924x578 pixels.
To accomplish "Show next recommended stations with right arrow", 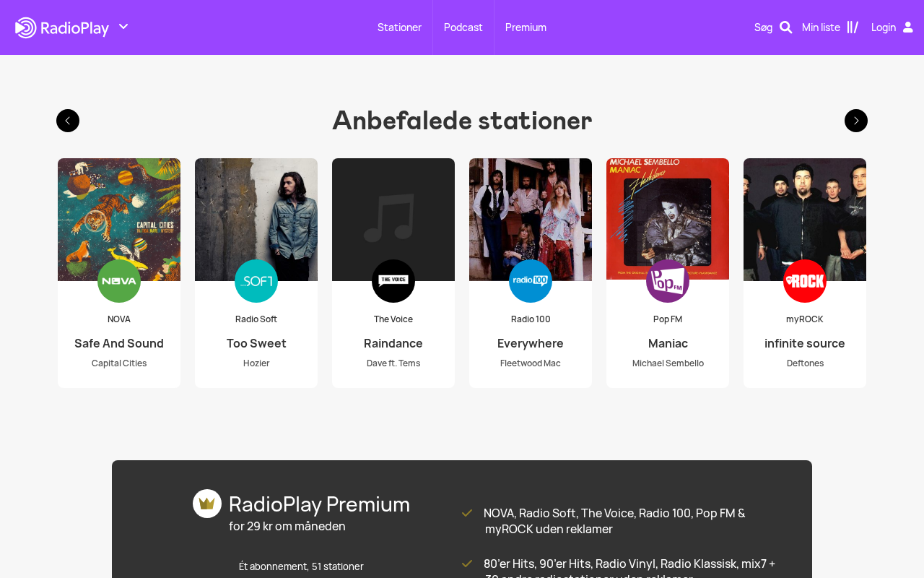I will point(856,121).
